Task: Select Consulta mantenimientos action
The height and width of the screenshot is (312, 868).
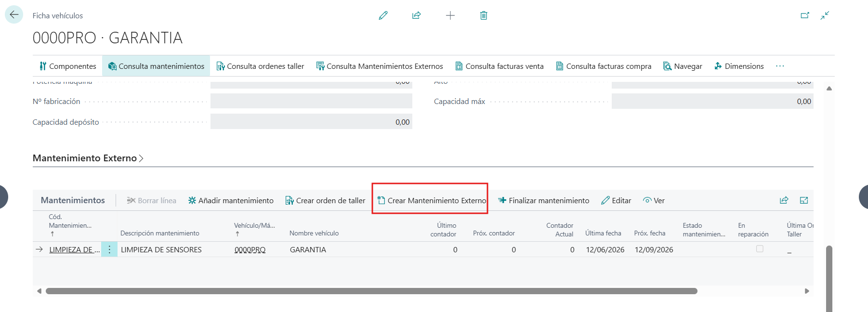Action: [x=156, y=66]
